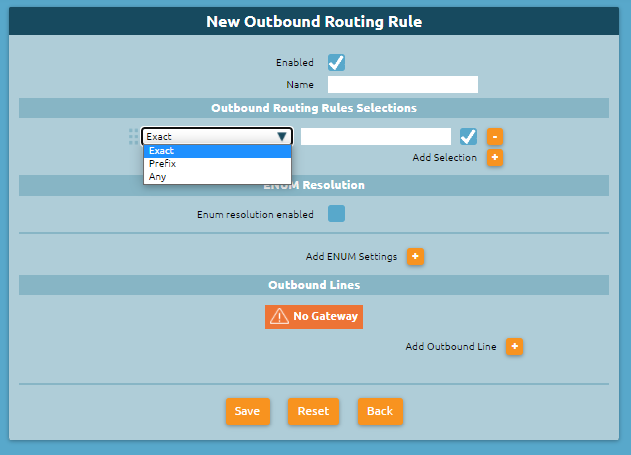Go Back using the Back button
631x455 pixels.
[380, 411]
